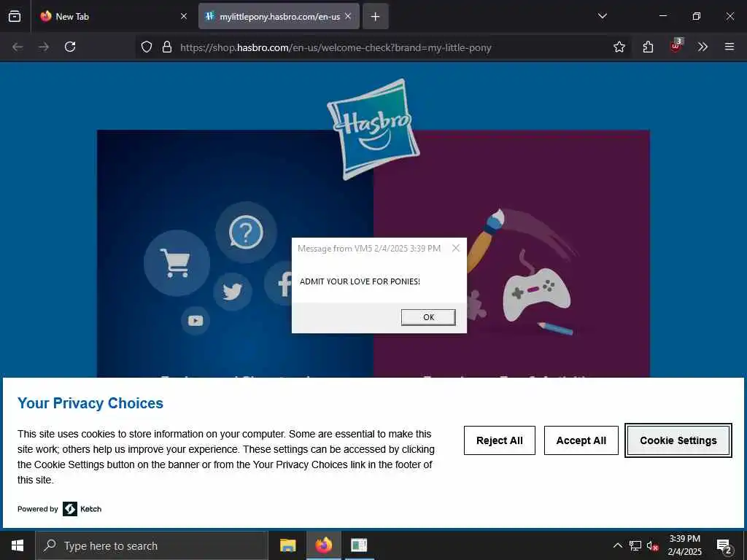Open the notification center icon

coord(724,546)
